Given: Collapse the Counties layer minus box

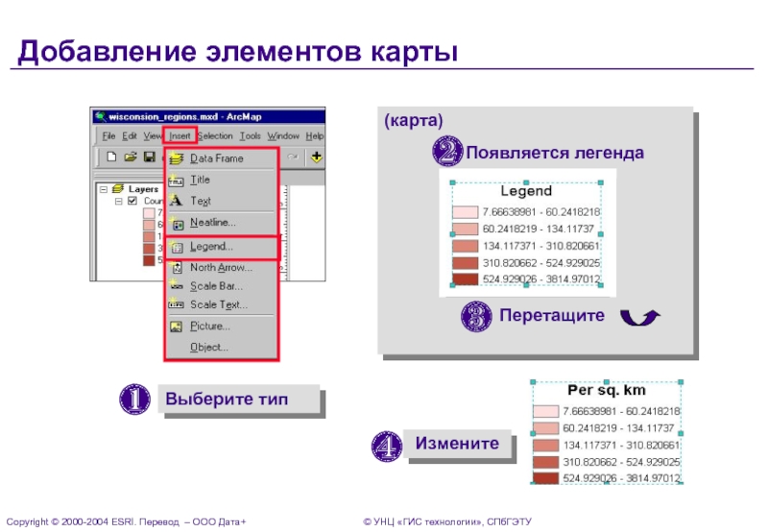Looking at the screenshot, I should (118, 202).
